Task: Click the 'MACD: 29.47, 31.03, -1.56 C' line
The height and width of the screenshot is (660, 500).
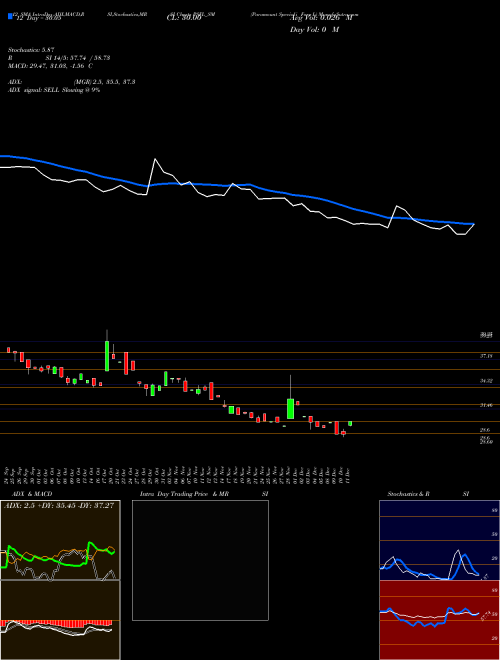Action: pyautogui.click(x=50, y=66)
